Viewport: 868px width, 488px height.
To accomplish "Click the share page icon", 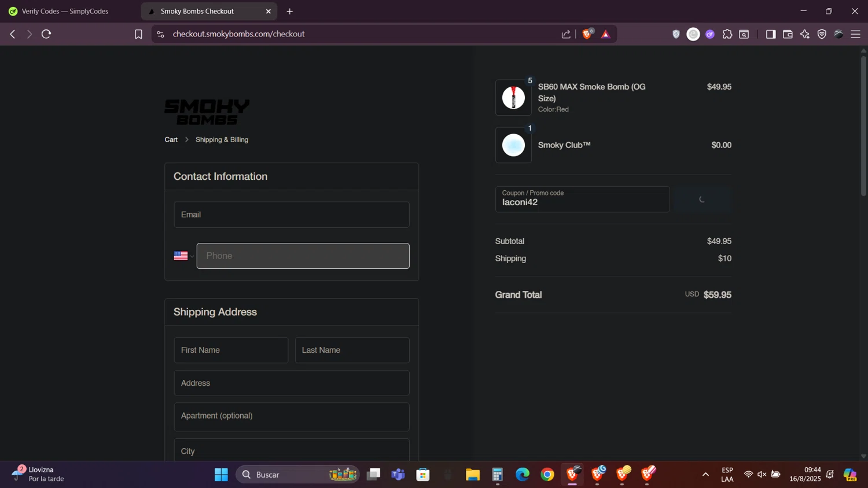I will 566,34.
